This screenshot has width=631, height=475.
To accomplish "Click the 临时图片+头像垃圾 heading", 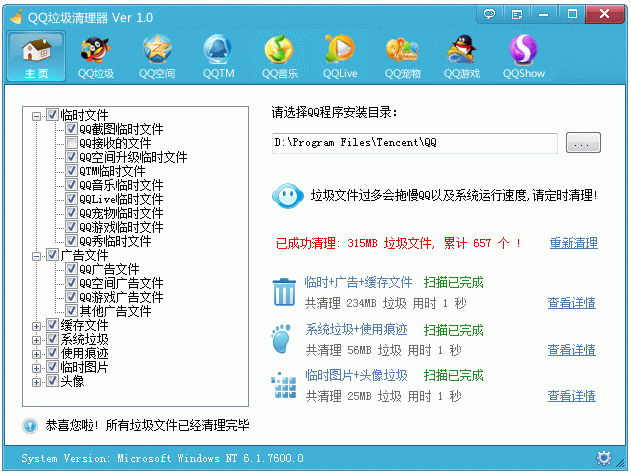I will [357, 375].
